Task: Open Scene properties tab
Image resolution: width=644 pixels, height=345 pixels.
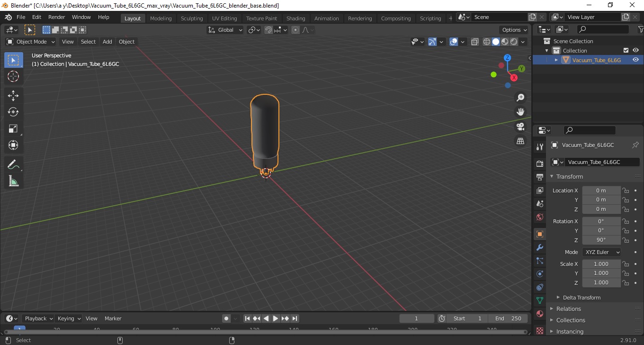Action: coord(539,204)
